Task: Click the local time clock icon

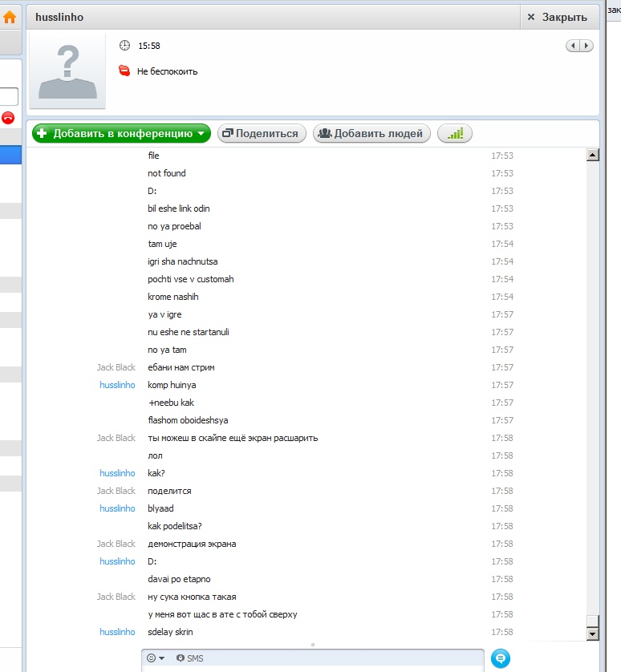Action: click(124, 46)
